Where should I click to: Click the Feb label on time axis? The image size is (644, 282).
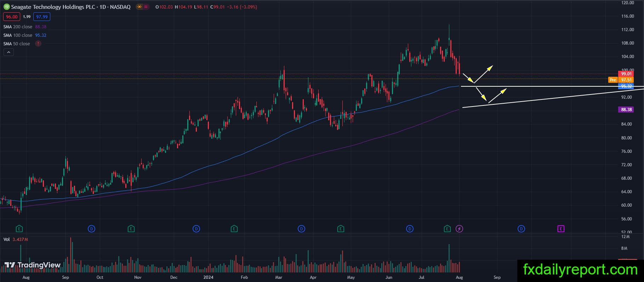pos(244,277)
